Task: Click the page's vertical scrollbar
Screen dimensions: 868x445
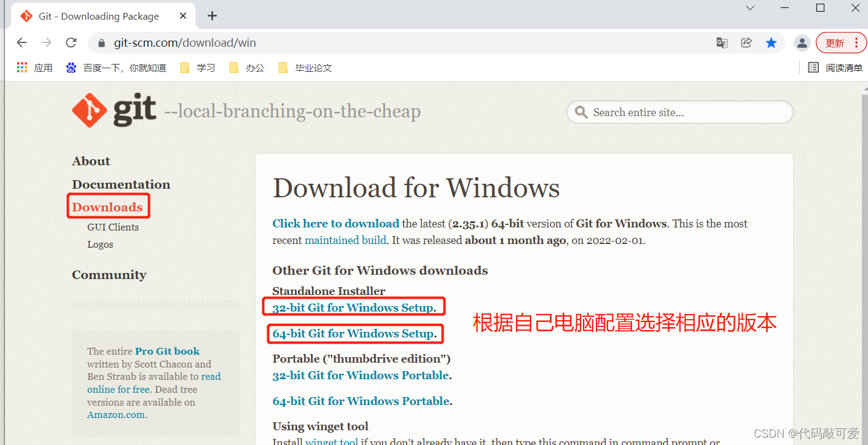Action: coord(864,264)
